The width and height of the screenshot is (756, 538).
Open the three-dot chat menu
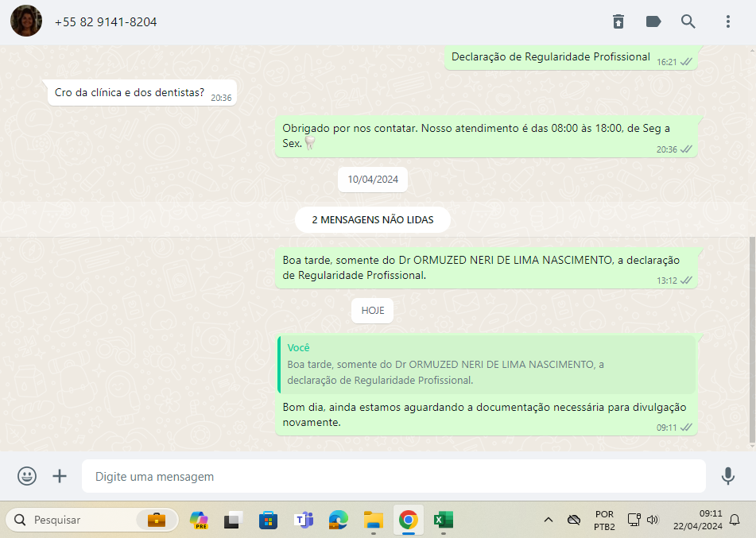click(x=728, y=21)
